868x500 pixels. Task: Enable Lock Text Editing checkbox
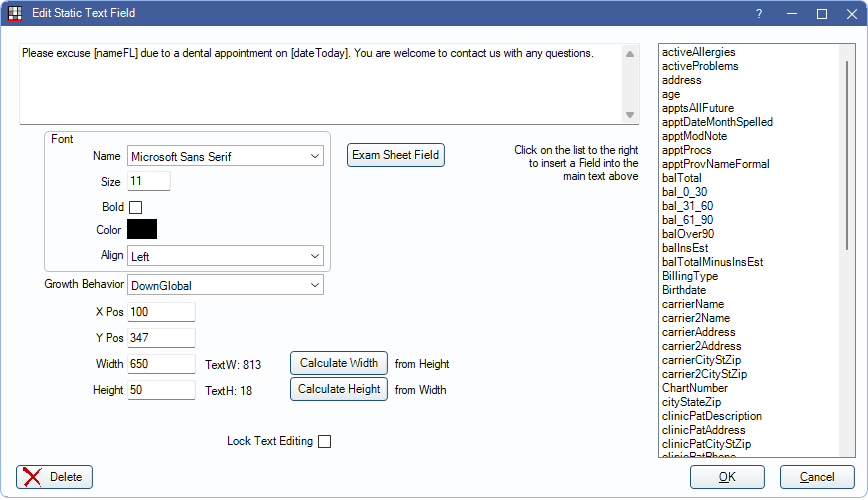(x=324, y=441)
